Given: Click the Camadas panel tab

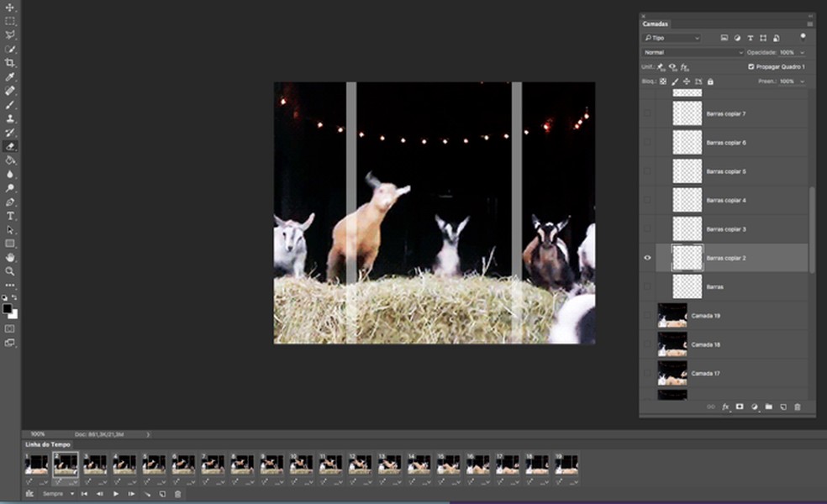Looking at the screenshot, I should [x=656, y=24].
